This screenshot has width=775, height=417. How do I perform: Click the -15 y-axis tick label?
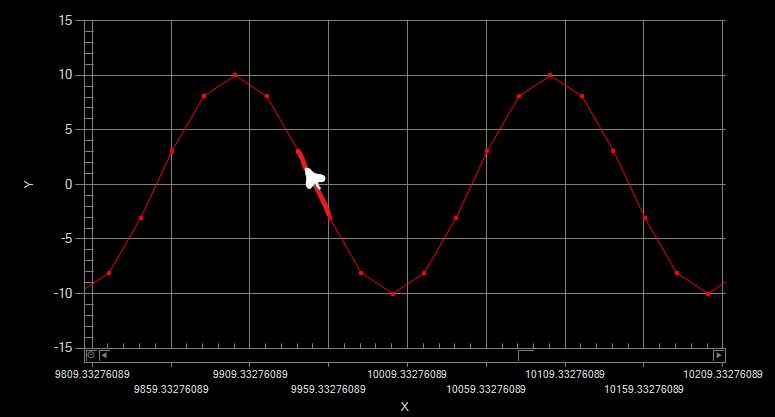(63, 348)
